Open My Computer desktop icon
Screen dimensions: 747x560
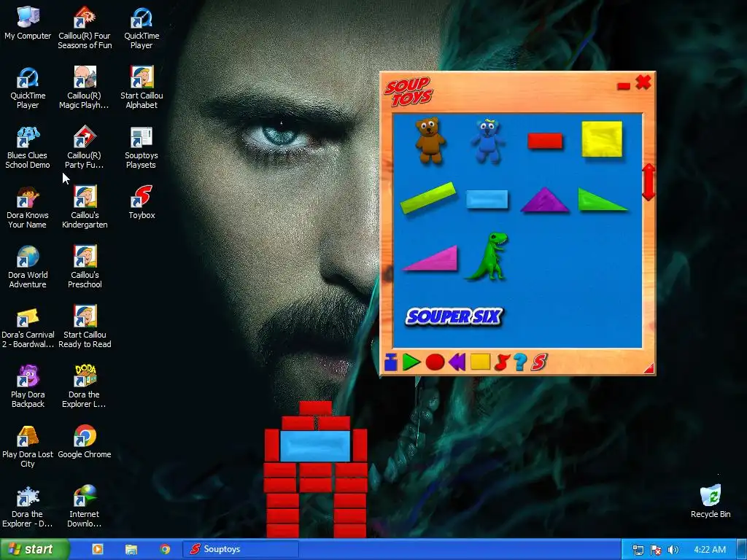pos(28,23)
